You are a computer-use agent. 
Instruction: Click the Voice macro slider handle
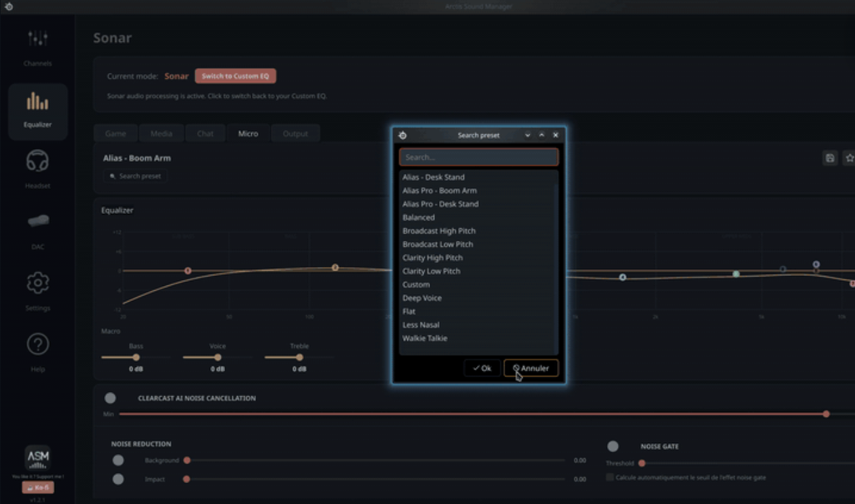[x=217, y=358]
